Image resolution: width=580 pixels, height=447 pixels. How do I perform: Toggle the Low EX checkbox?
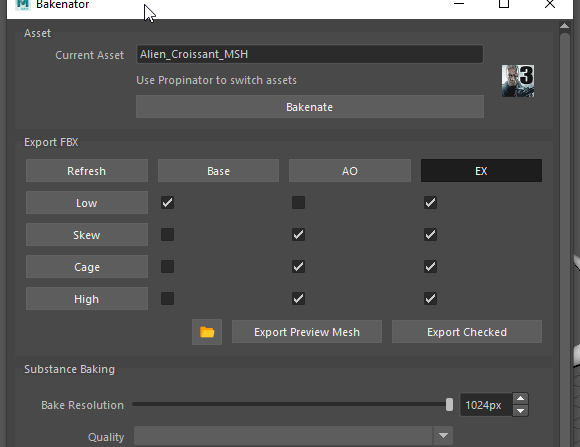pyautogui.click(x=430, y=202)
